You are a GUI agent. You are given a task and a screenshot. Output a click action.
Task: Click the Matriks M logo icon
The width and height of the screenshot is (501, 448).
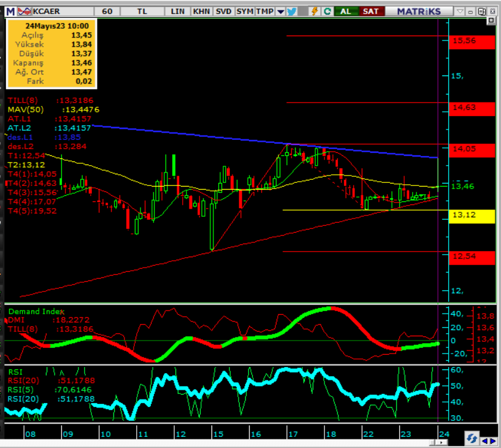tap(10, 12)
